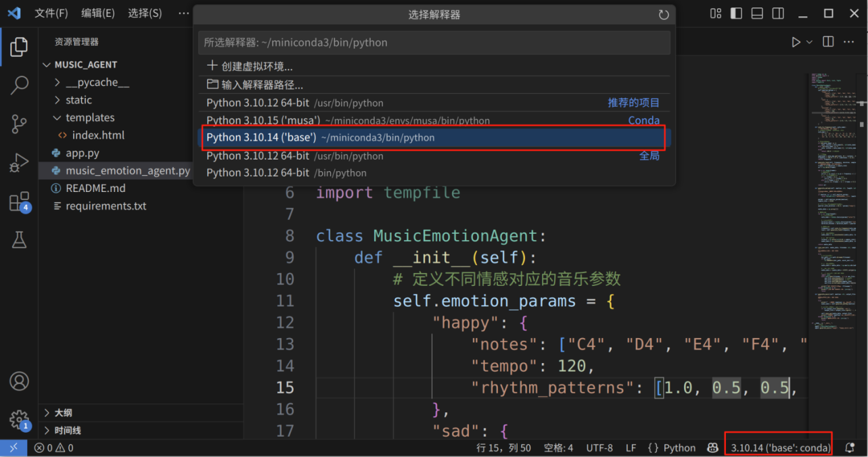This screenshot has width=868, height=457.
Task: Open errors and warnings count in status bar
Action: [54, 448]
